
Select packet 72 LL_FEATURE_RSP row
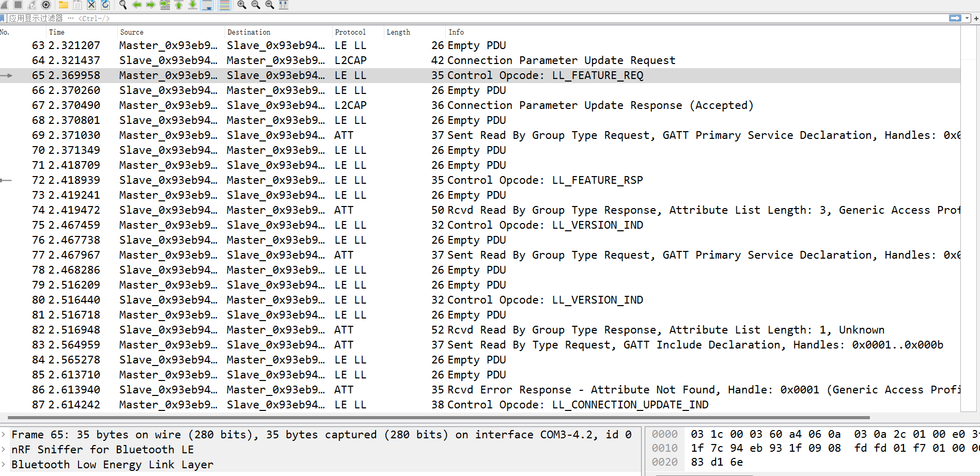tap(480, 180)
